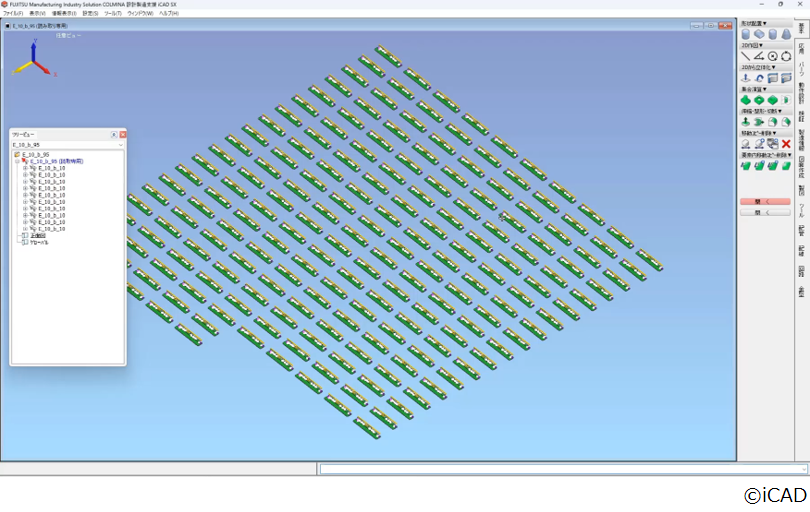
Task: Open the command input history dropdown arrow
Action: coord(804,469)
